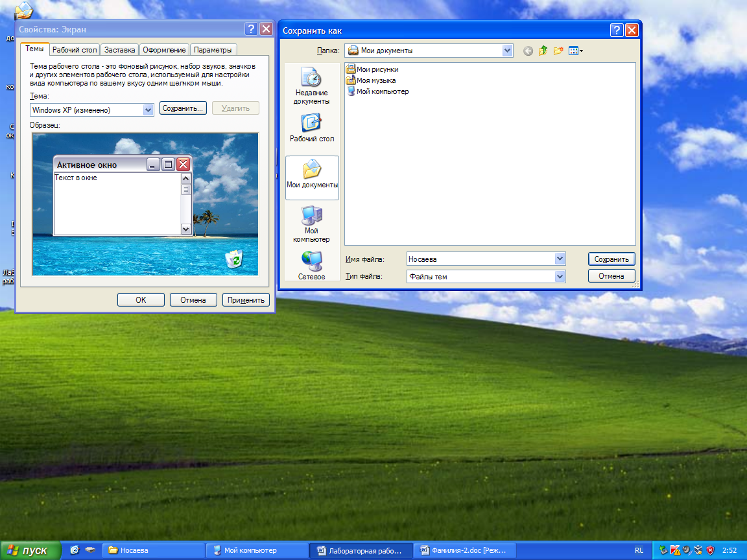747x560 pixels.
Task: Click scrollbar up arrow in preview window
Action: point(186,179)
